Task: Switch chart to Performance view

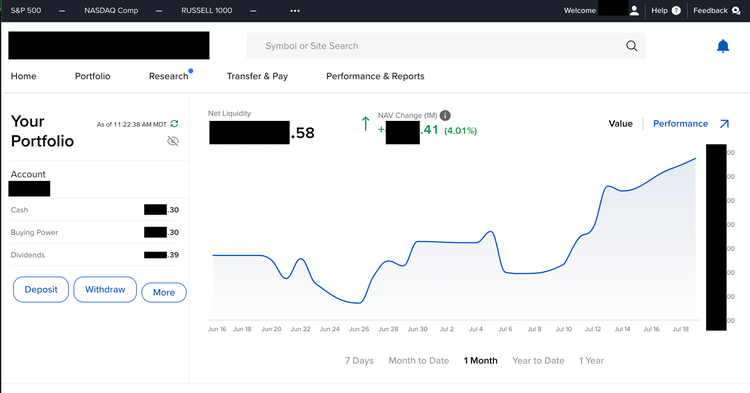Action: pyautogui.click(x=680, y=124)
